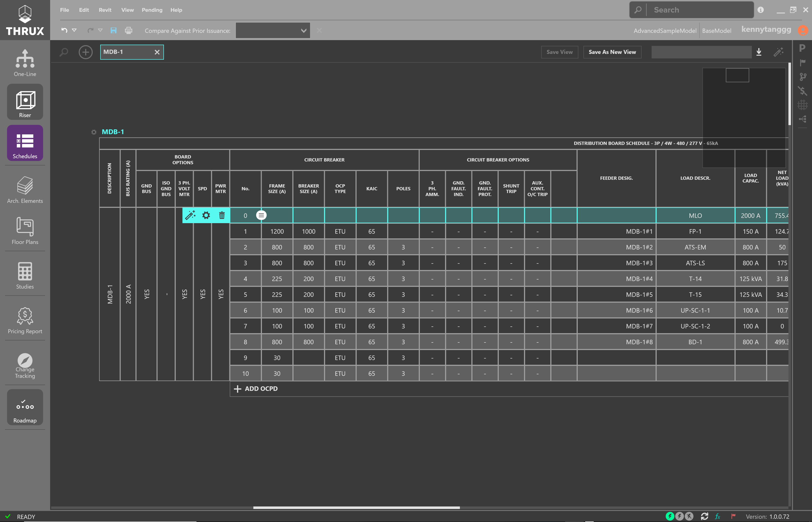Click the download arrow icon
This screenshot has width=812, height=522.
coord(759,52)
